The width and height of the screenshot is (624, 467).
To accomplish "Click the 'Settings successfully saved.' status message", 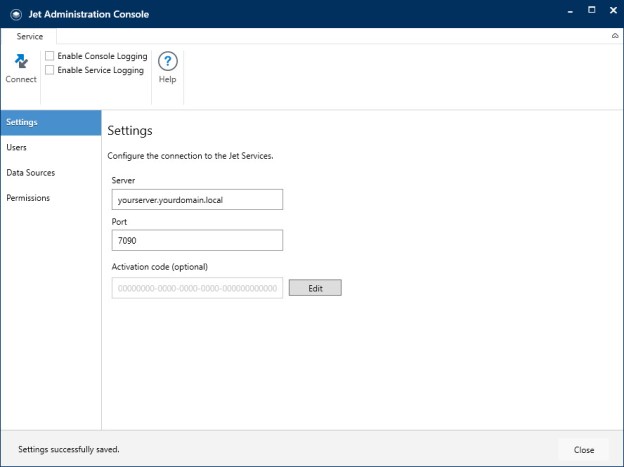I will click(69, 449).
